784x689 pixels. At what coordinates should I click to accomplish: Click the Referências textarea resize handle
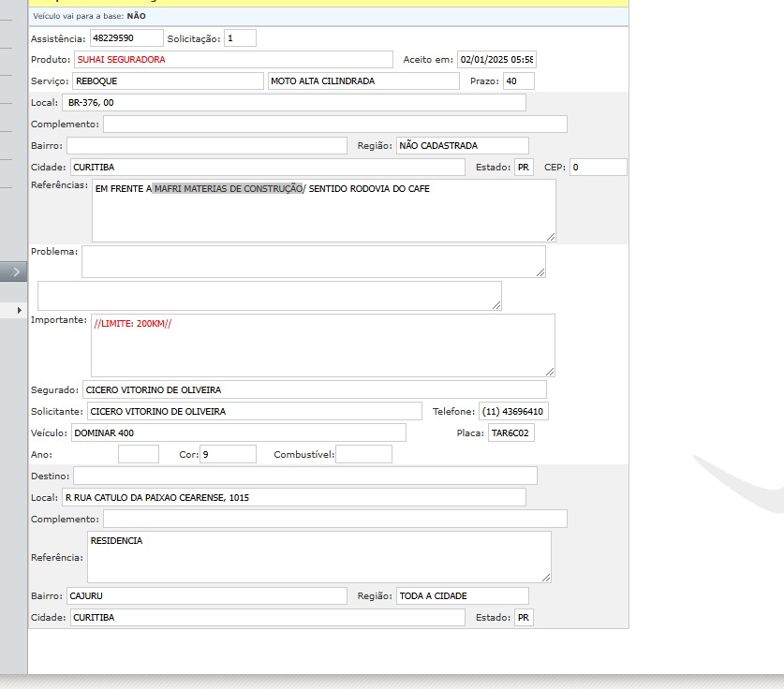550,237
